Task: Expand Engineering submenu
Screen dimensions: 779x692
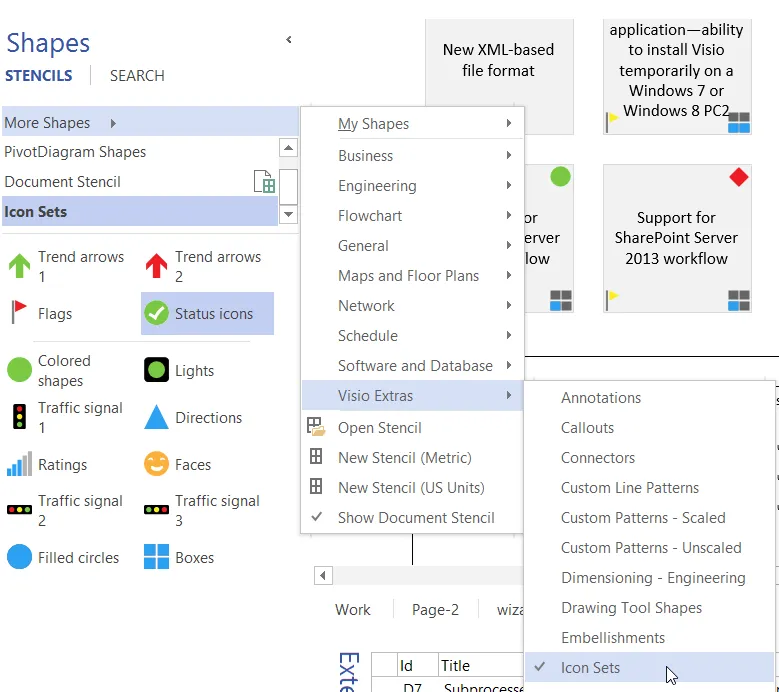Action: click(412, 186)
